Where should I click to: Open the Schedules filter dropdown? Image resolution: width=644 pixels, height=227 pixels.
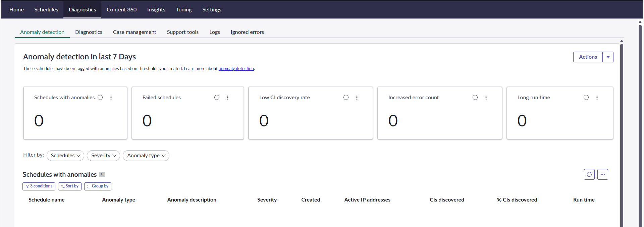65,156
